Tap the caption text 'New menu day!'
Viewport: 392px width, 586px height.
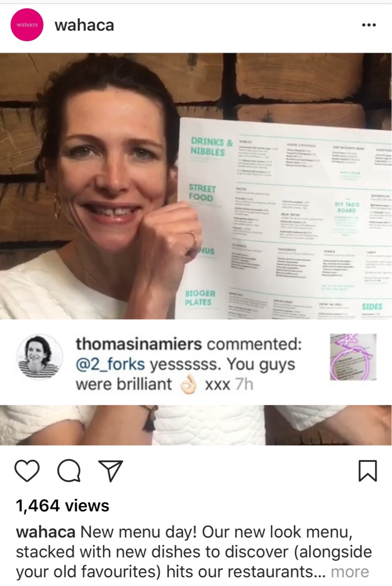click(x=139, y=532)
